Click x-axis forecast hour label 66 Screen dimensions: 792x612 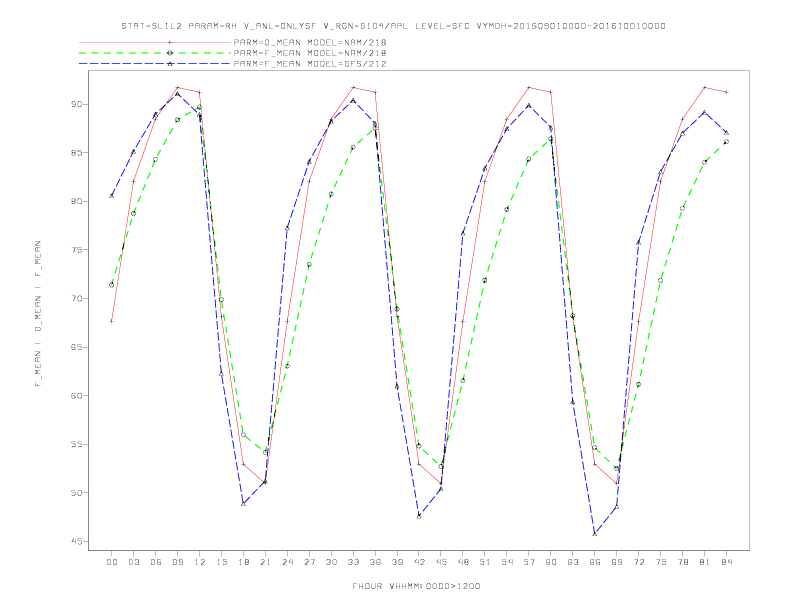tap(595, 562)
